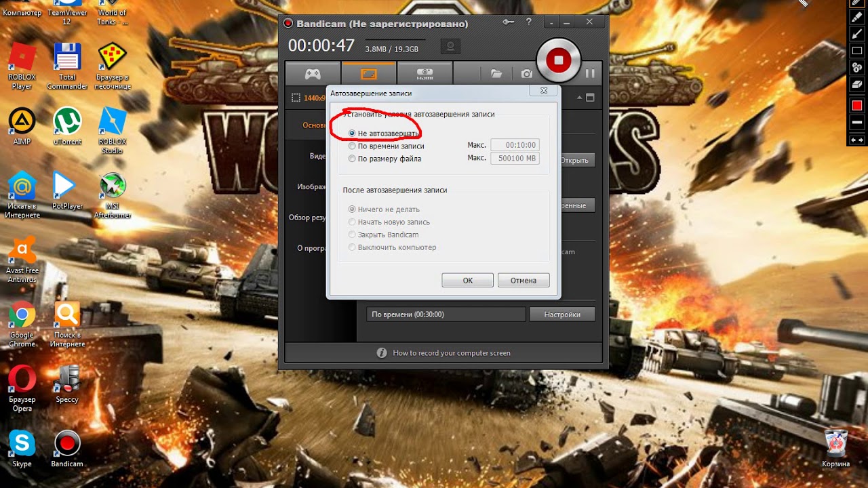Open the ROBLOX Player desktop icon

point(22,66)
